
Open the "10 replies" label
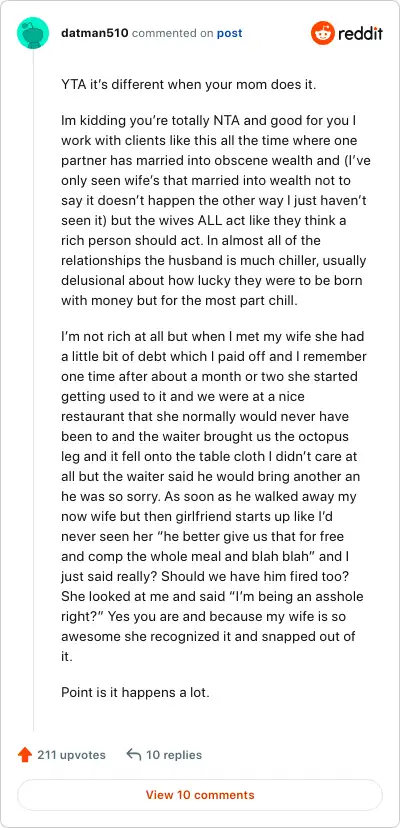pos(174,755)
